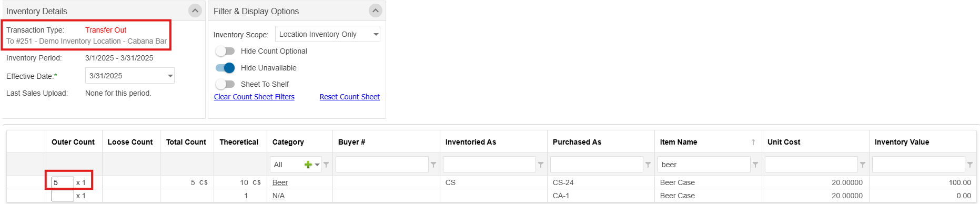980x204 pixels.
Task: Click the Purchased As filter funnel icon
Action: [648, 165]
